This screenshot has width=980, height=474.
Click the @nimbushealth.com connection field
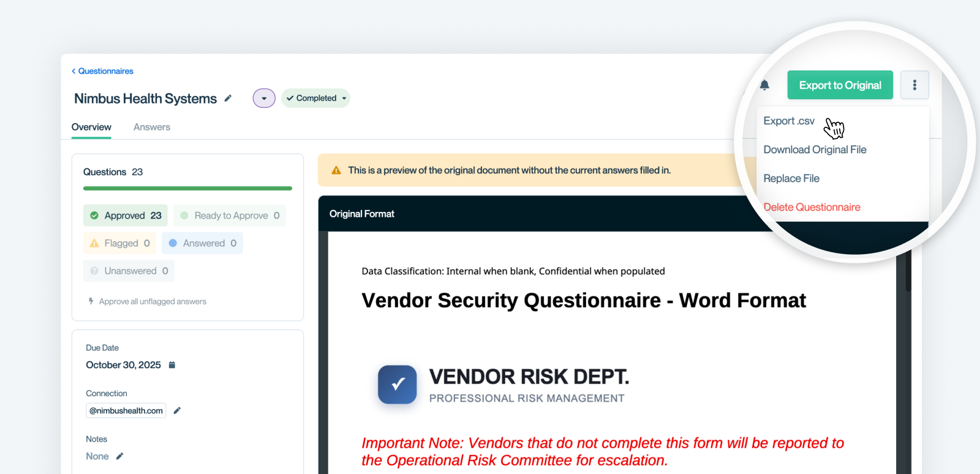tap(126, 410)
